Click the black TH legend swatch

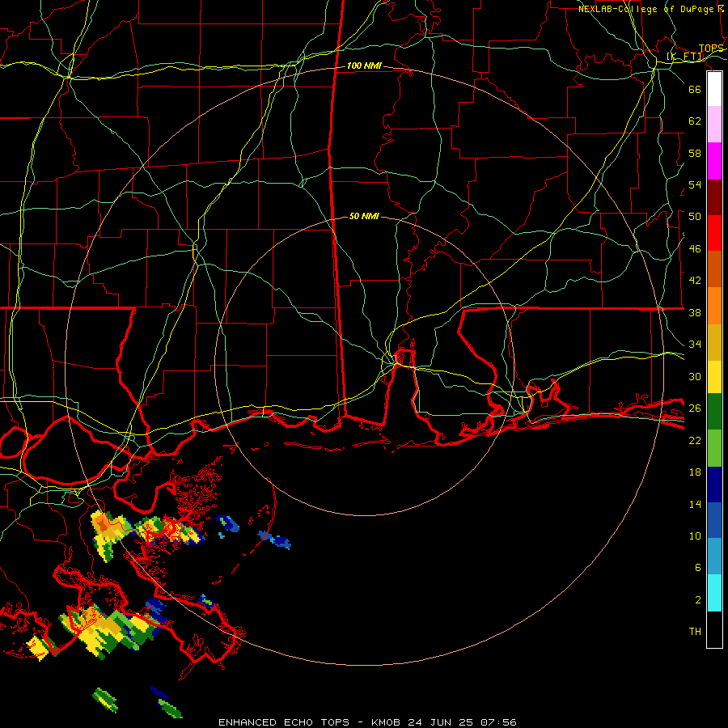coord(714,629)
